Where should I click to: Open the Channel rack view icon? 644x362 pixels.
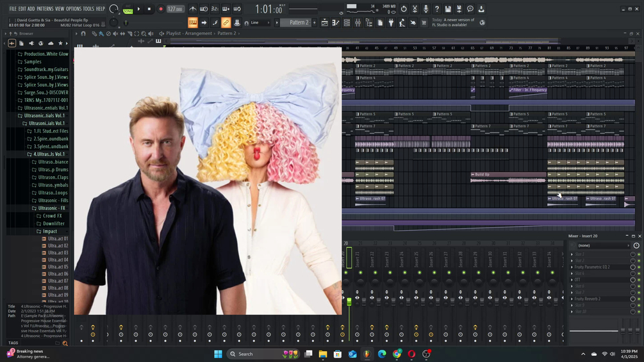click(x=347, y=22)
